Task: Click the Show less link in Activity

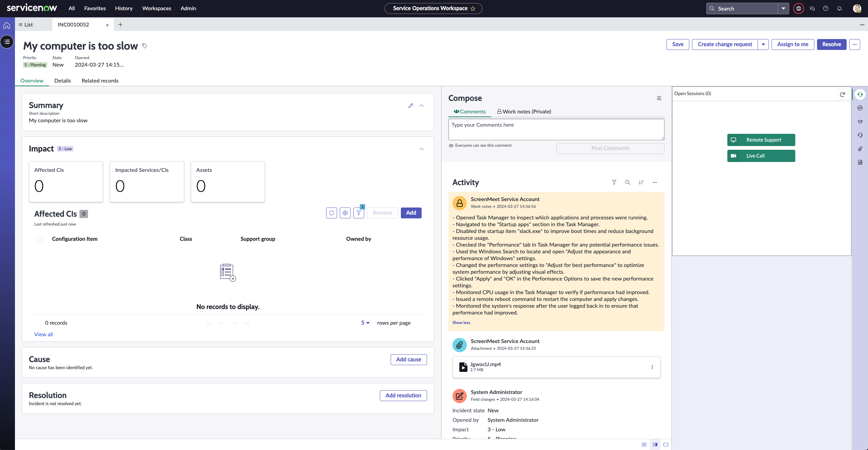Action: click(x=461, y=323)
